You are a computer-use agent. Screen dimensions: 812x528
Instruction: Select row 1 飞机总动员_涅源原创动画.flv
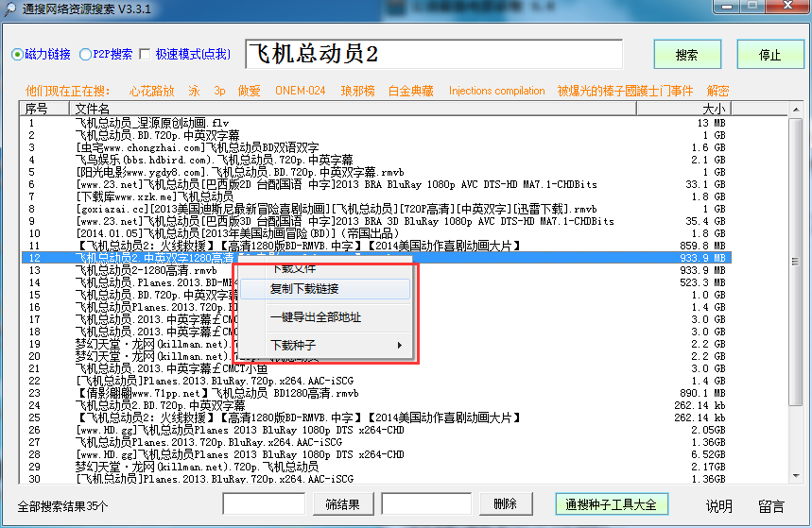376,123
